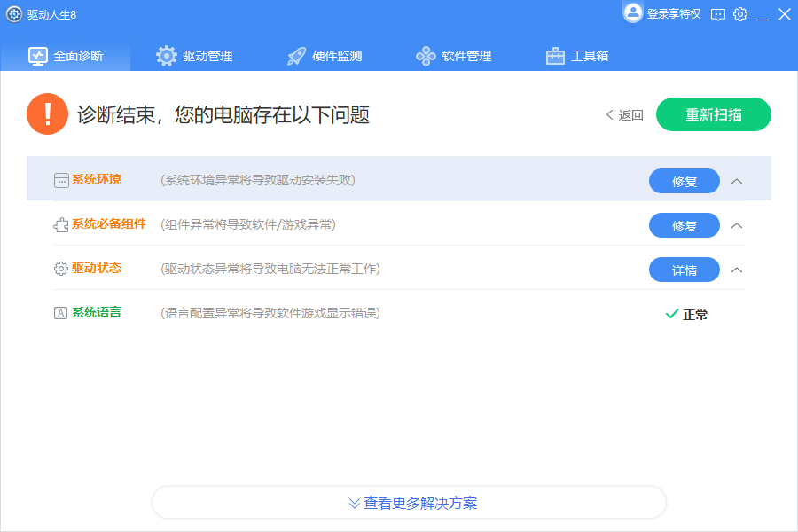Click the puzzle icon beside 系统必备组件
The height and width of the screenshot is (532, 798).
pos(59,224)
